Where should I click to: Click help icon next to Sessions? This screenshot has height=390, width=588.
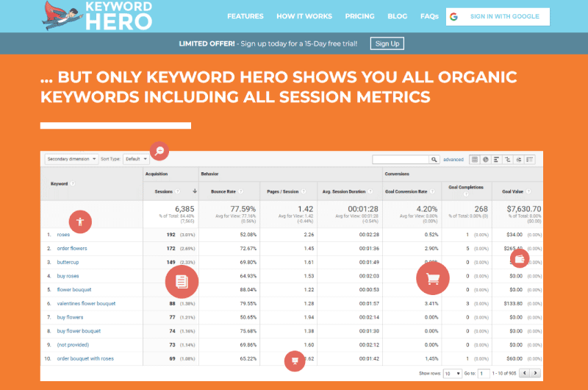coord(178,191)
